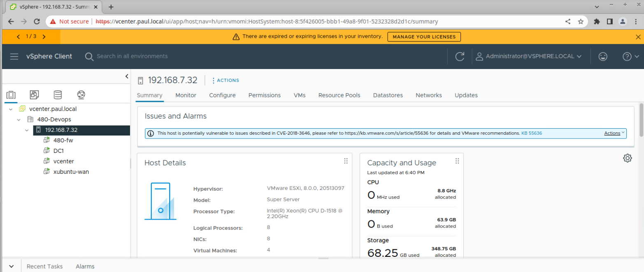Open customize gear settings for summary

pyautogui.click(x=627, y=158)
